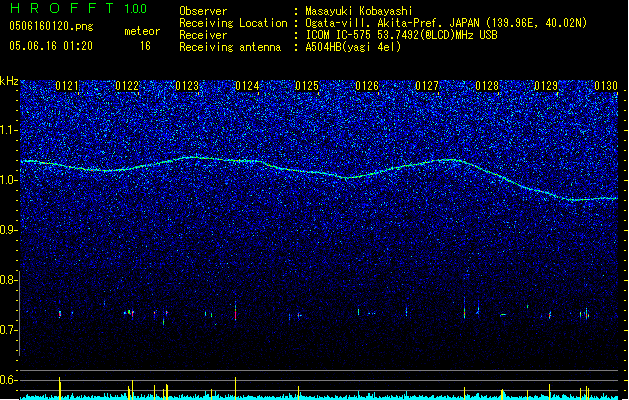Click time marker 0123
The width and height of the screenshot is (629, 400).
point(187,86)
